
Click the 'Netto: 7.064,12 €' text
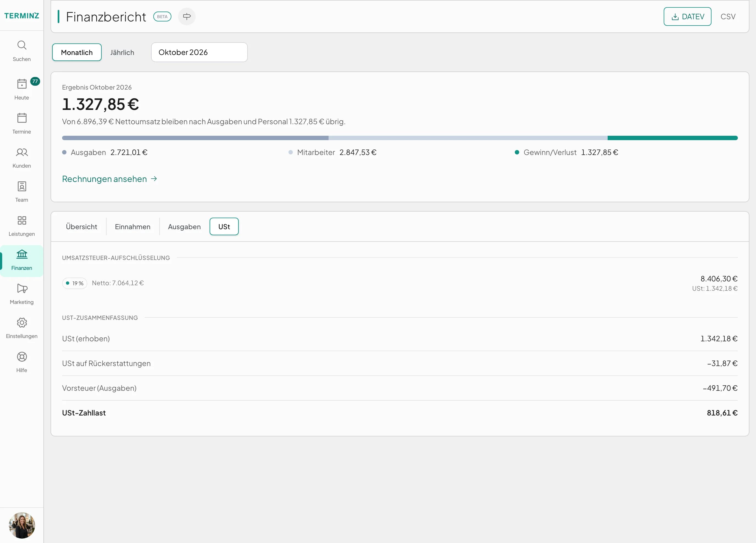coord(118,283)
